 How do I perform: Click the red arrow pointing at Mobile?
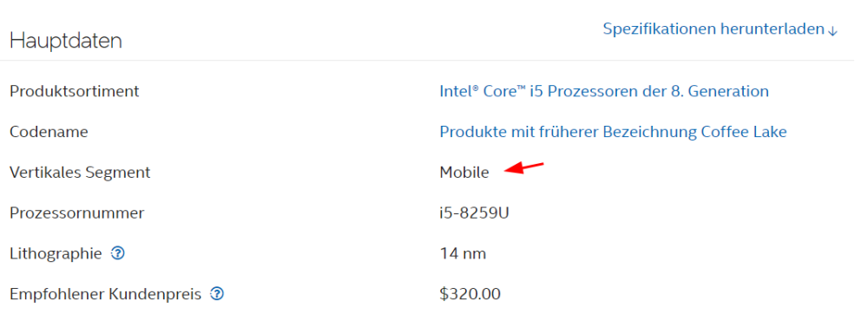[525, 167]
